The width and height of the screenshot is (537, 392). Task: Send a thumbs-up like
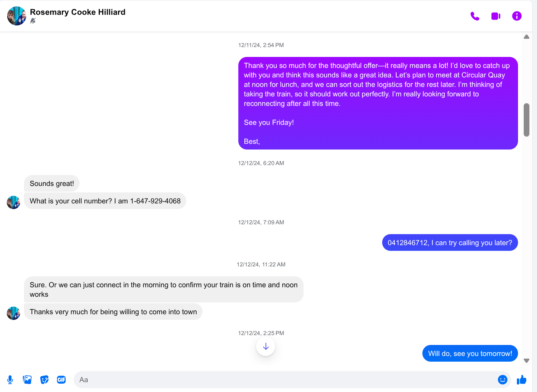(522, 379)
